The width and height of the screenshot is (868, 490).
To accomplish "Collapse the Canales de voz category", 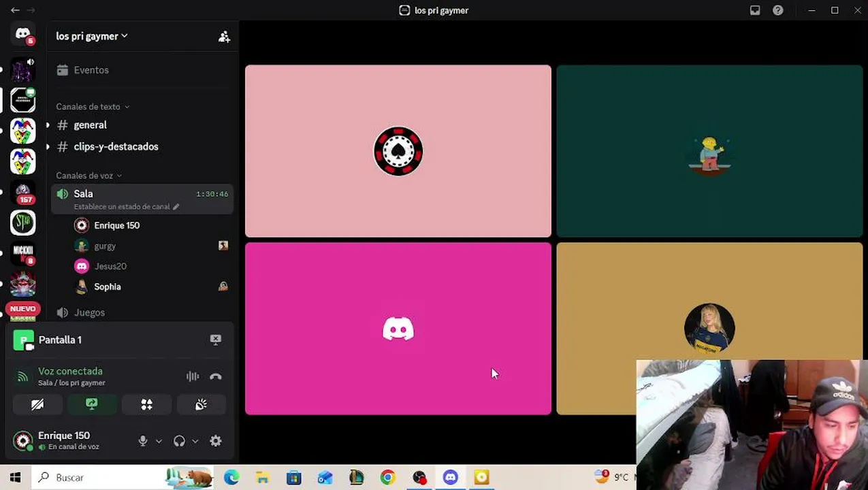I will click(x=89, y=176).
